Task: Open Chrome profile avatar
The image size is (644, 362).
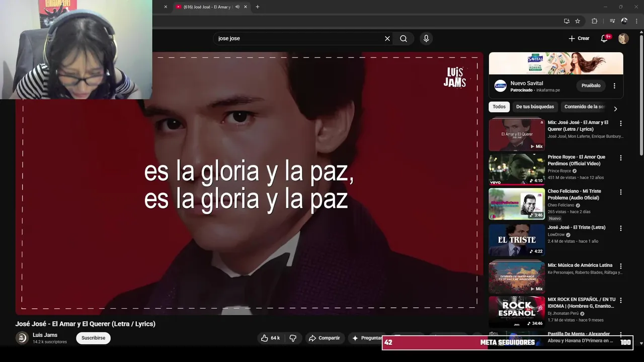Action: [x=624, y=21]
